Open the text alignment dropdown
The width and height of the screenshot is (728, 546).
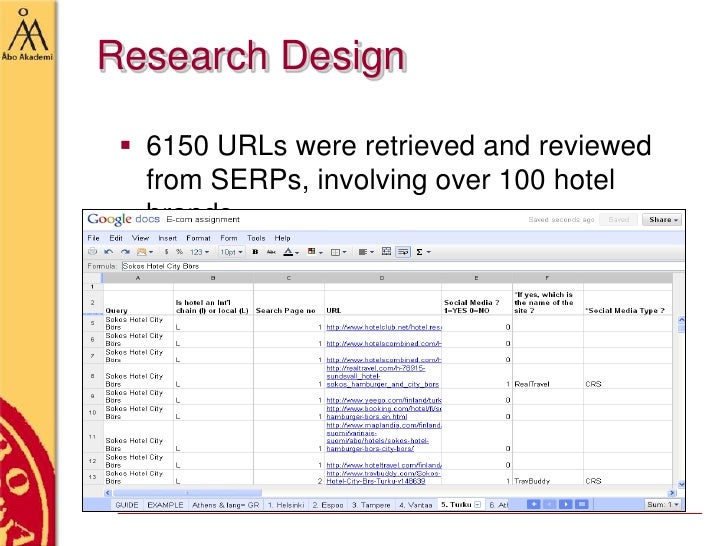tap(366, 252)
